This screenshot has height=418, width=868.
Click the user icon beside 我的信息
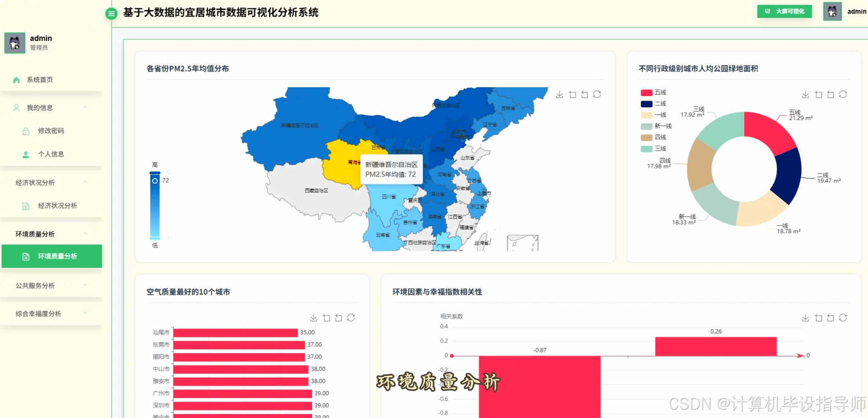[x=17, y=108]
